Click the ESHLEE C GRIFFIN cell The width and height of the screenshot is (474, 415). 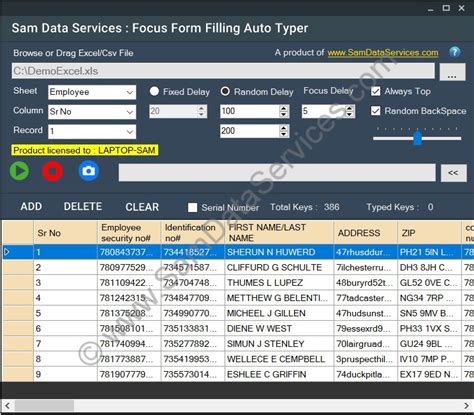279,374
